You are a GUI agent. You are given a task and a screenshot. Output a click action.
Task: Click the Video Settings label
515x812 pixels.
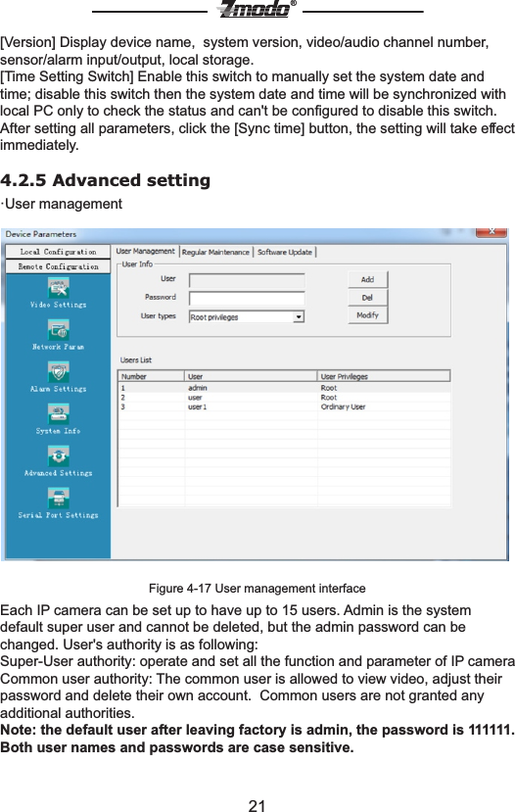[59, 305]
